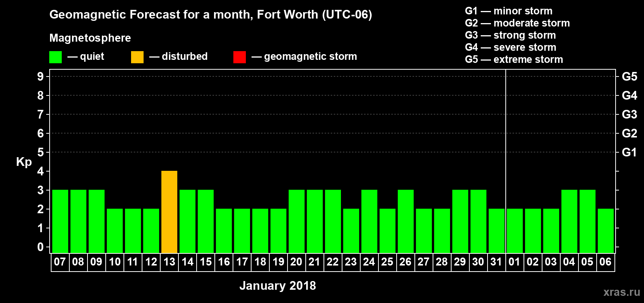Select the green bar for January 31
The image size is (644, 303).
pos(497,231)
